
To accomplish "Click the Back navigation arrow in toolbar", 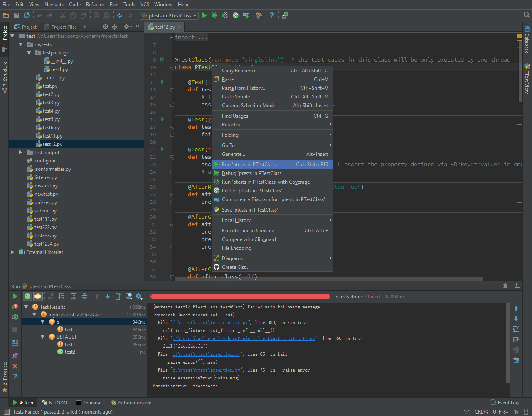I will click(120, 15).
